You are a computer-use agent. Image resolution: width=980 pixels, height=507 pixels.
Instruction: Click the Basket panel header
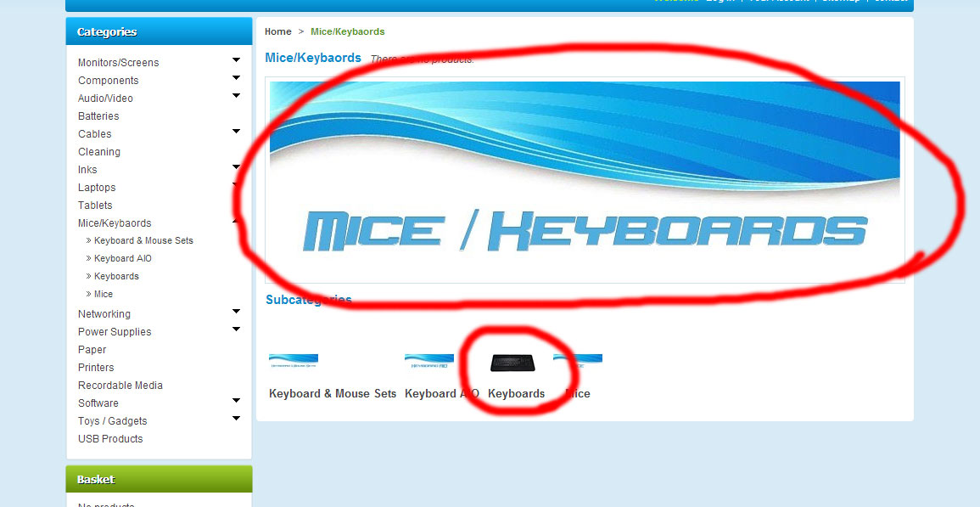click(159, 479)
